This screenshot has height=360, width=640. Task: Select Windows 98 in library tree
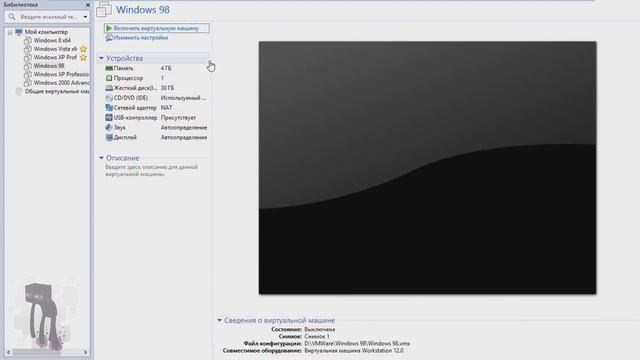tap(49, 66)
